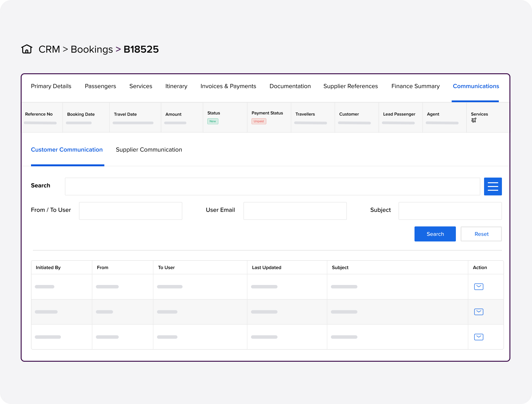This screenshot has height=404, width=532.
Task: Open the Invoices & Payments tab
Action: click(x=228, y=86)
